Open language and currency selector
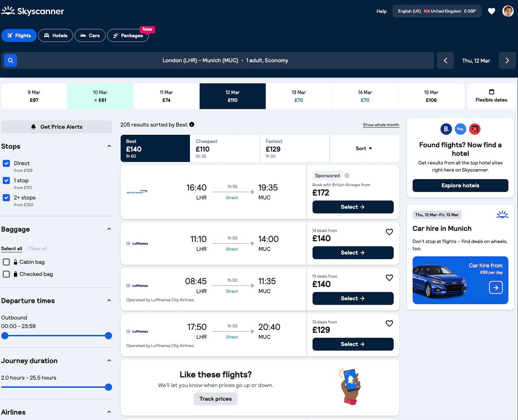This screenshot has height=420, width=518. 437,11
